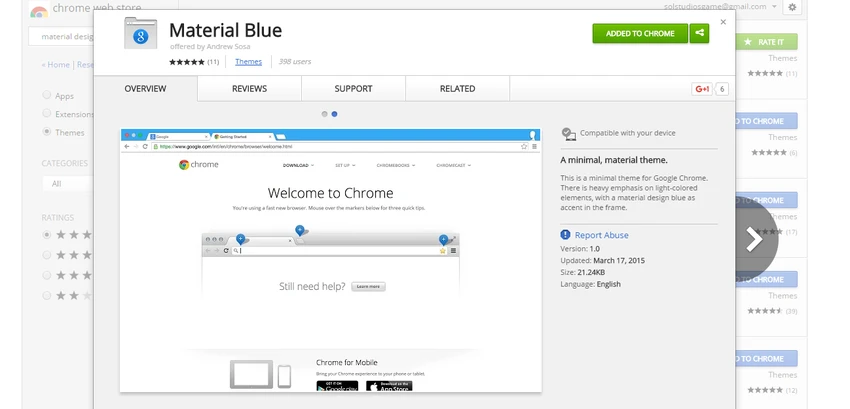850x409 pixels.
Task: Click the Updated March 17, 2015 text
Action: pos(603,261)
